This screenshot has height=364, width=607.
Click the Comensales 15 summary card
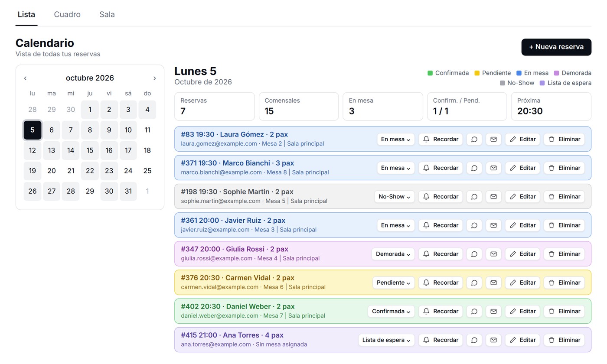(x=299, y=106)
